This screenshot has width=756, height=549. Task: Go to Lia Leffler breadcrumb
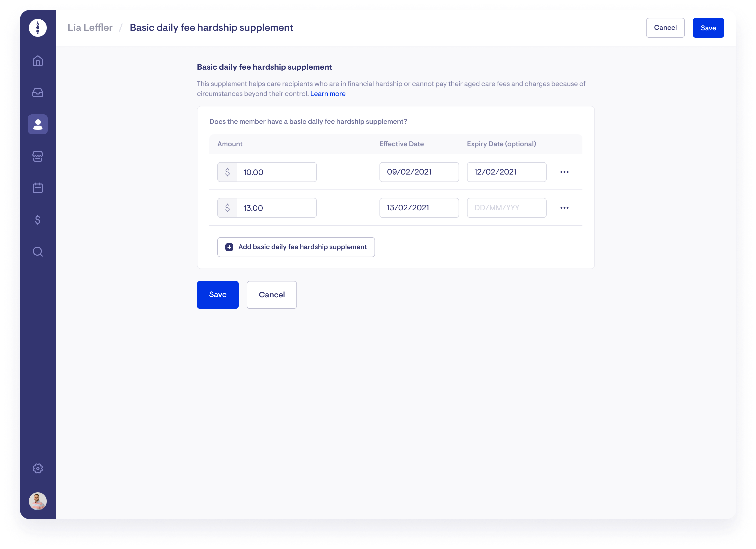(90, 28)
